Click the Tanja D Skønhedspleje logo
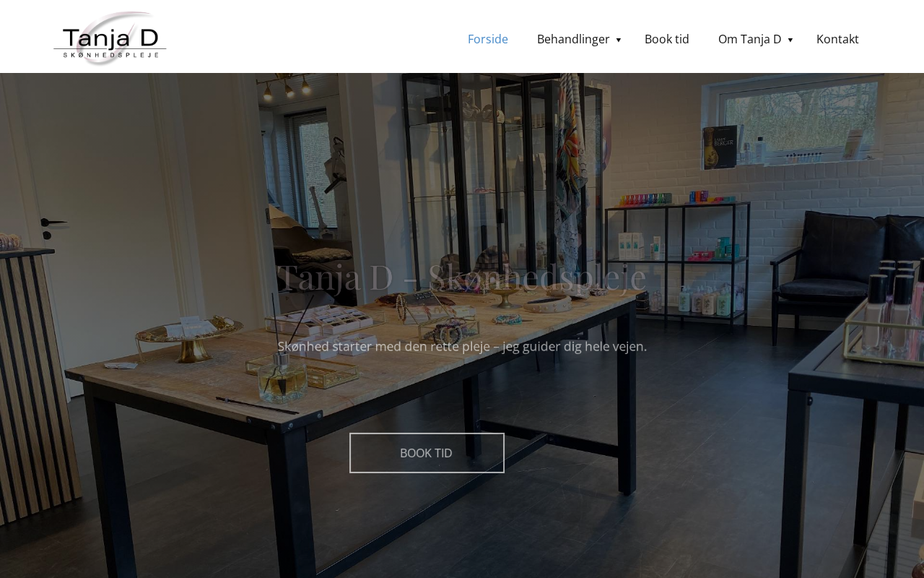The height and width of the screenshot is (578, 924). tap(110, 38)
